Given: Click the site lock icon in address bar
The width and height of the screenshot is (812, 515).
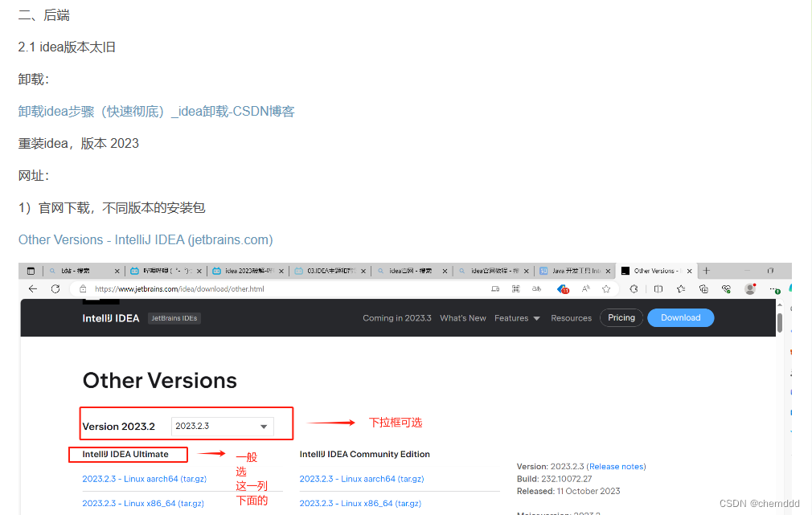Looking at the screenshot, I should click(x=82, y=288).
